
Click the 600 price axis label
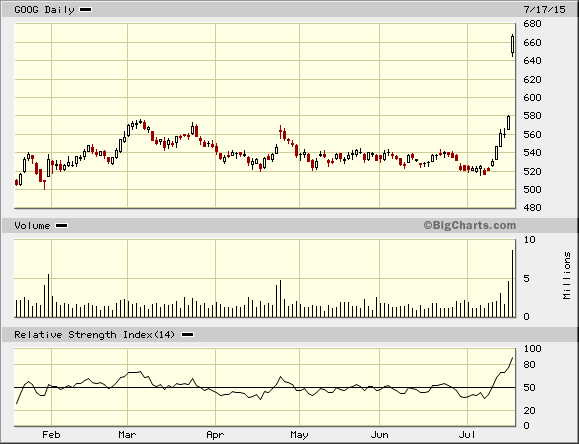532,98
